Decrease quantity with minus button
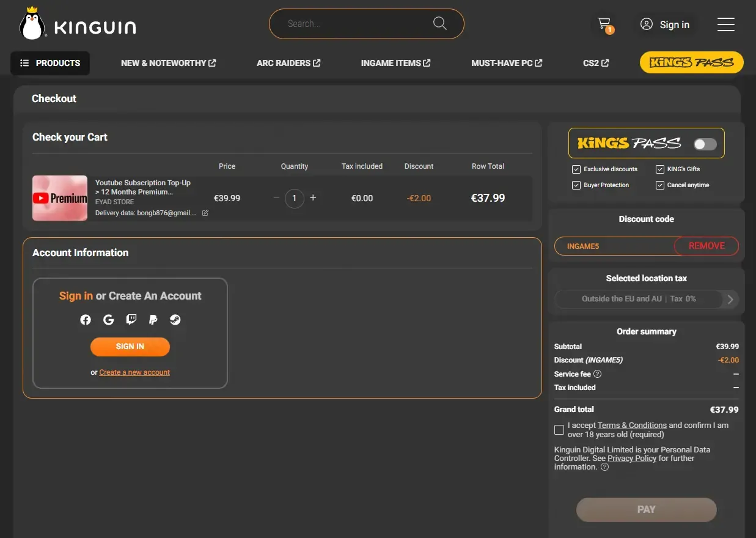The image size is (756, 538). coord(276,198)
